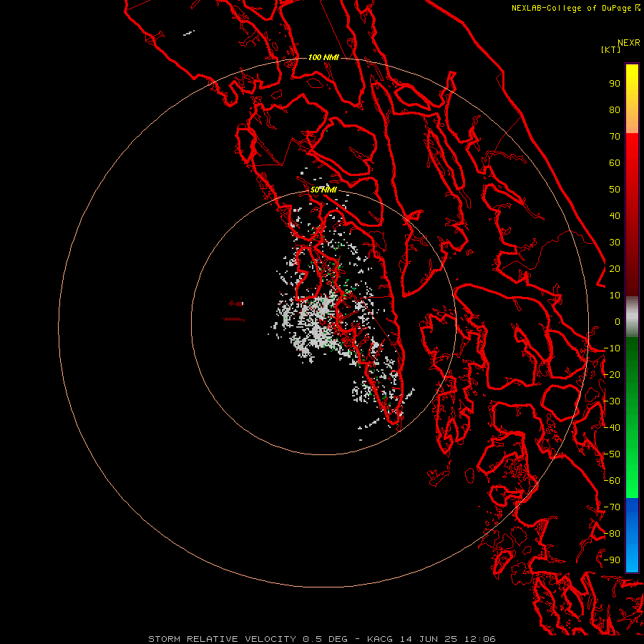The height and width of the screenshot is (644, 644).
Task: Click the NEXR label above the color bar
Action: tap(629, 43)
